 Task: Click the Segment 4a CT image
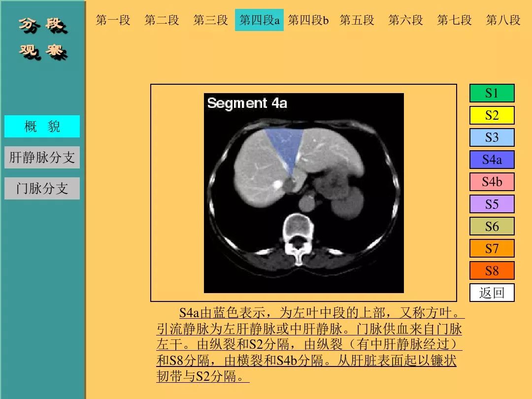303,193
